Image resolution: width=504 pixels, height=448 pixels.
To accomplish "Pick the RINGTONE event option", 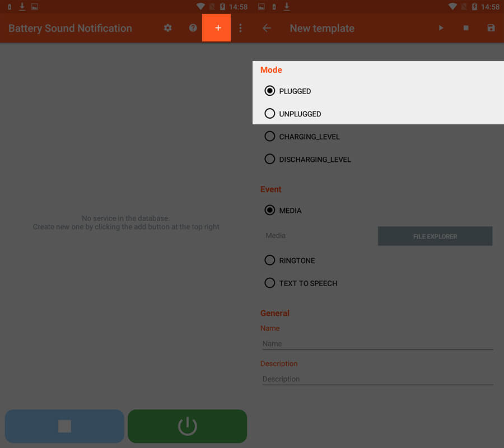I will tap(270, 260).
